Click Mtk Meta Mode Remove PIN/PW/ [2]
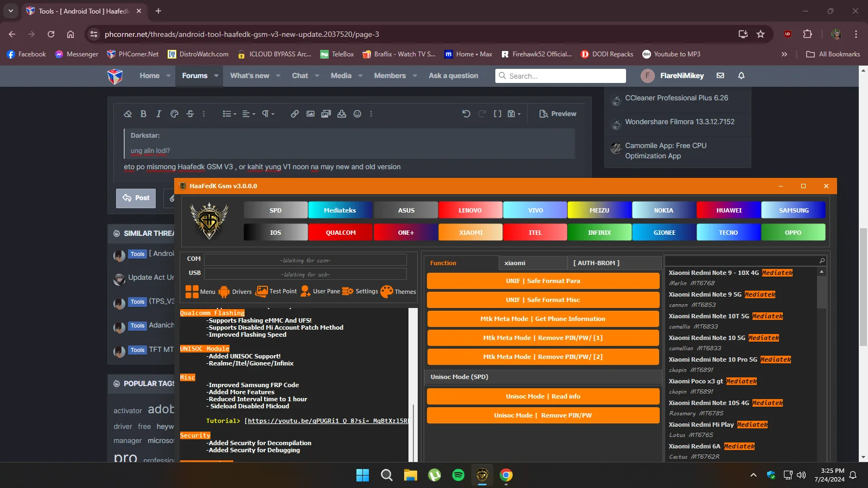The image size is (868, 488). click(543, 357)
